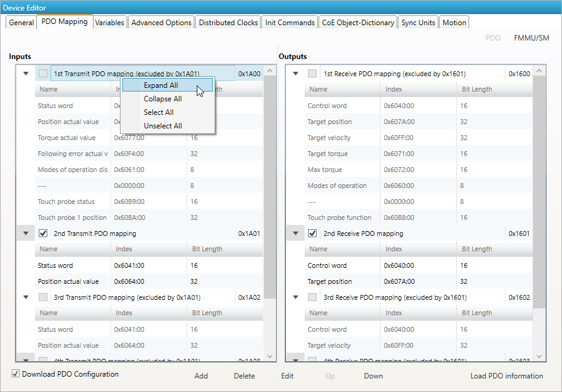Select Collapse All menu entry
The height and width of the screenshot is (392, 562).
point(162,99)
